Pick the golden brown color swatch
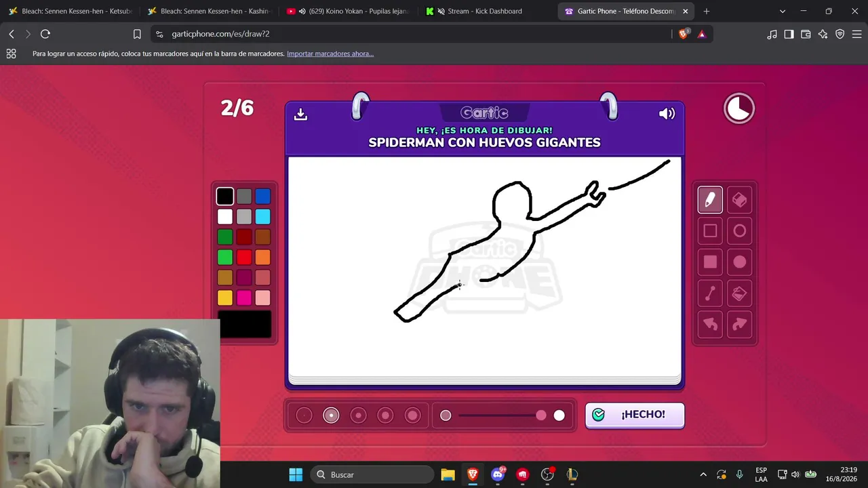The height and width of the screenshot is (488, 868). point(225,278)
